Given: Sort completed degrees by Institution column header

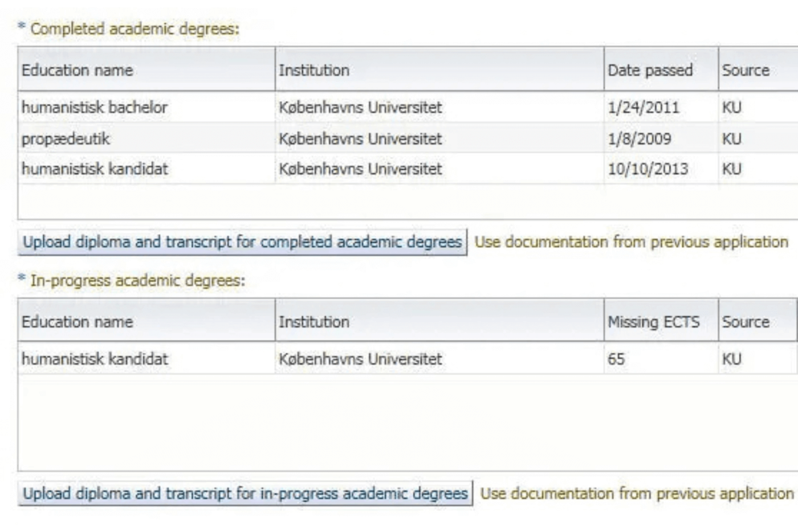Looking at the screenshot, I should pyautogui.click(x=439, y=69).
